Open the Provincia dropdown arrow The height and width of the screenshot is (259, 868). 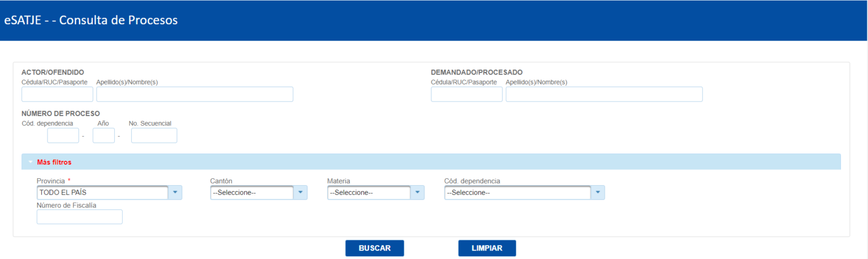click(x=175, y=193)
